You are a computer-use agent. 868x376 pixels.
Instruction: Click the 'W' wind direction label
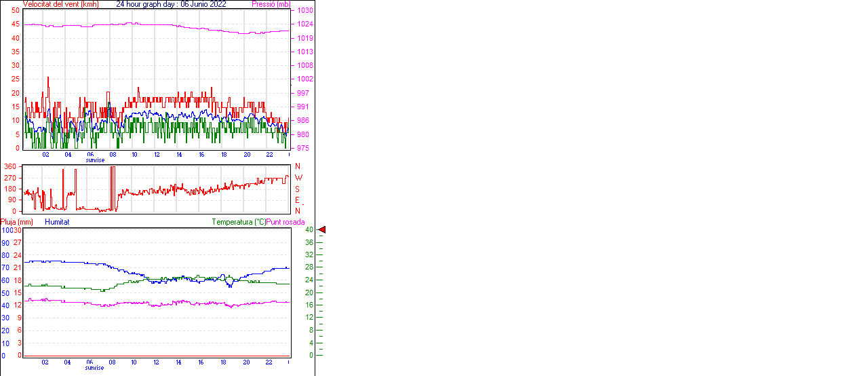[x=298, y=178]
